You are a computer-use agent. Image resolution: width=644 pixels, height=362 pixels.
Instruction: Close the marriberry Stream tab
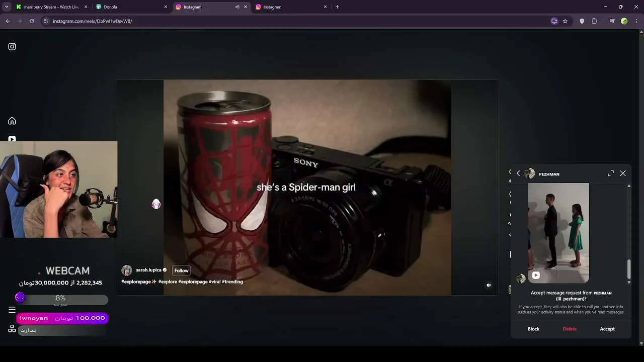(x=86, y=7)
